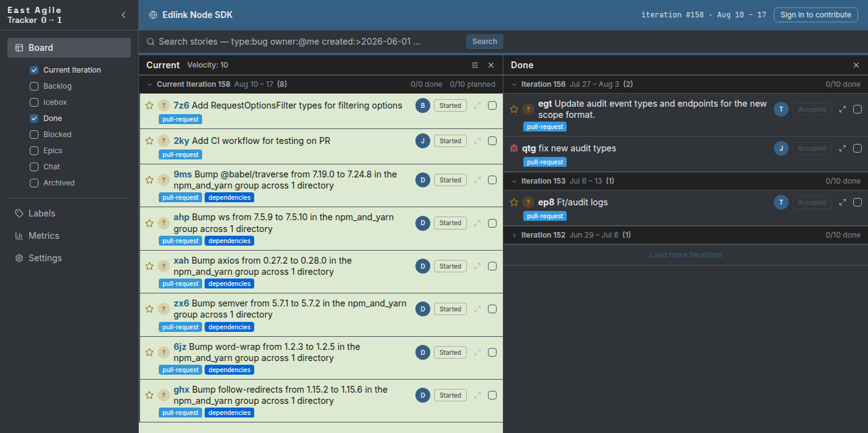Select the zx6 semver story checkbox
Viewport: 868px width, 433px height.
click(492, 309)
